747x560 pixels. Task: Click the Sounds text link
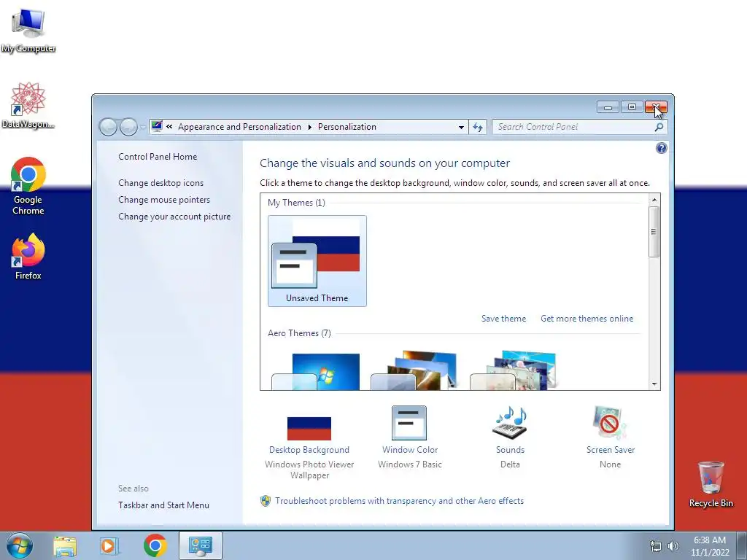pos(510,450)
